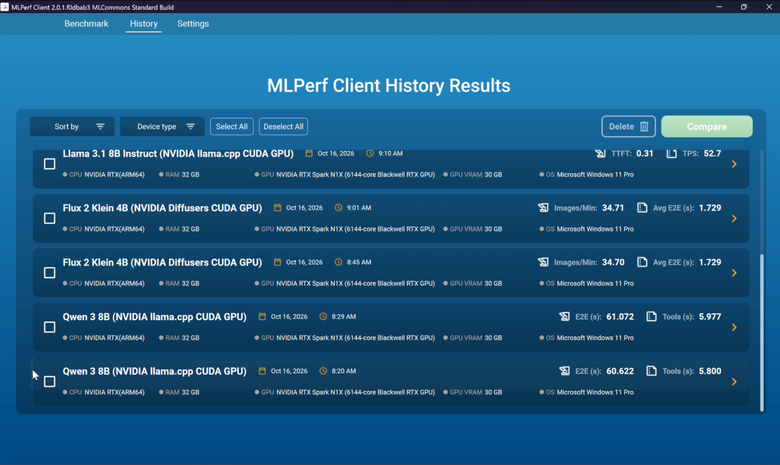Viewport: 780px width, 465px height.
Task: Click the calendar icon in Qwen 8:20 AM row
Action: tap(262, 371)
